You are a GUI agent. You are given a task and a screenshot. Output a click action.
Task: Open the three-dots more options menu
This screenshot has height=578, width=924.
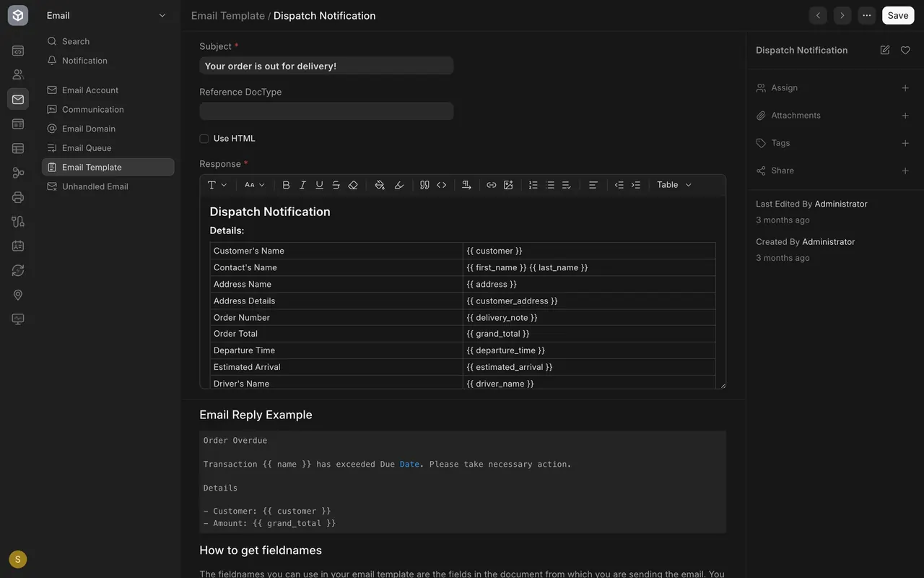click(866, 15)
